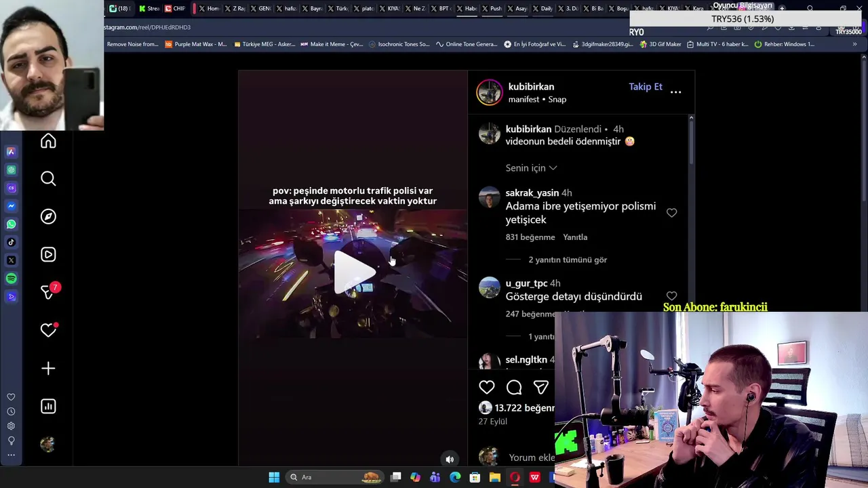This screenshot has height=488, width=868.
Task: Open the Windows Start menu
Action: [274, 477]
